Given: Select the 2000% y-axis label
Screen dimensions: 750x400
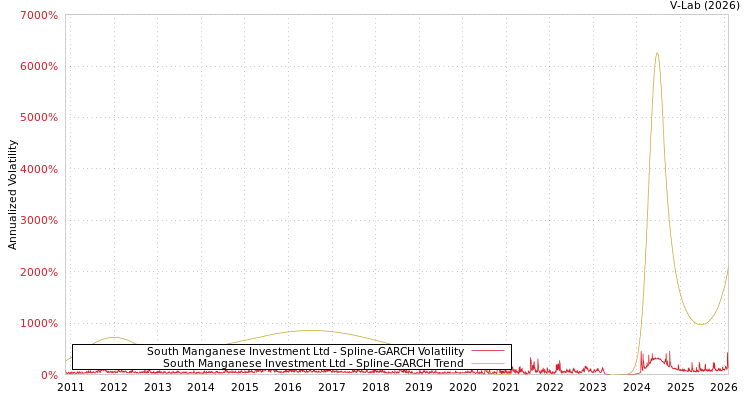Looking at the screenshot, I should click(x=39, y=272).
